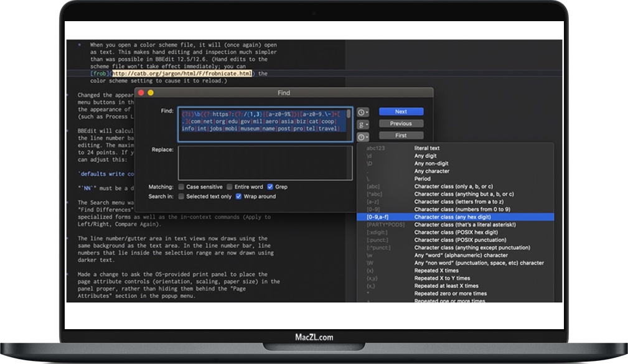Viewport: 628px width, 364px height.
Task: Click the Previous button
Action: [401, 123]
